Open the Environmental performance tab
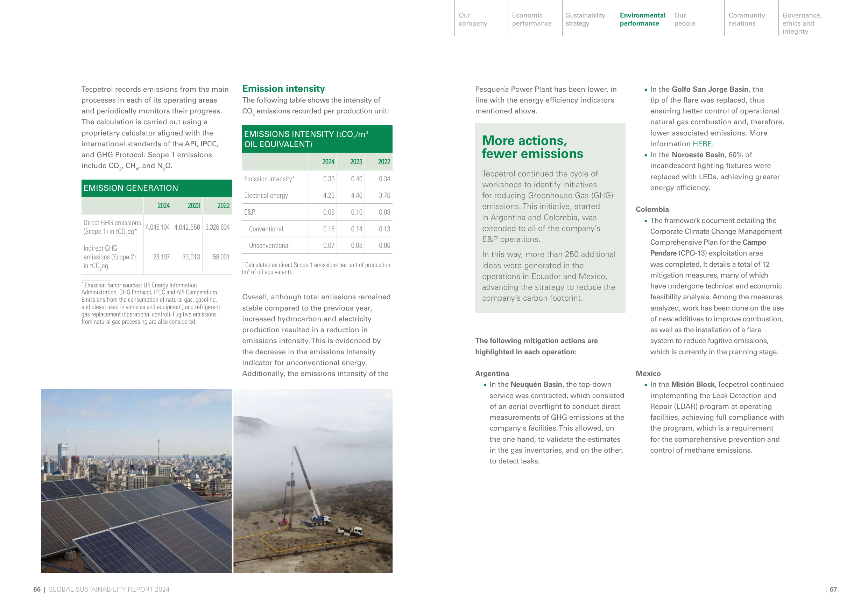The width and height of the screenshot is (868, 614). pyautogui.click(x=642, y=19)
